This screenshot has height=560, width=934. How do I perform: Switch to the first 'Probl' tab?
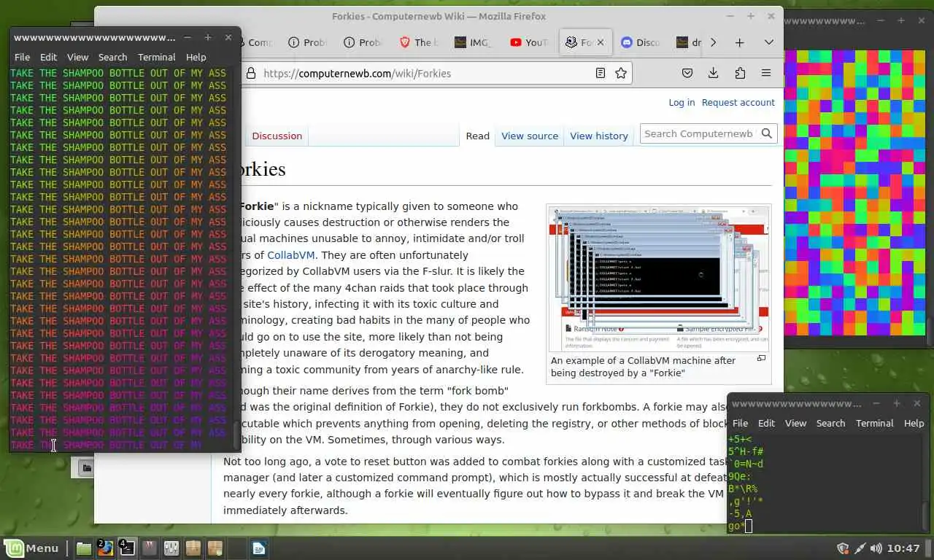click(x=306, y=42)
